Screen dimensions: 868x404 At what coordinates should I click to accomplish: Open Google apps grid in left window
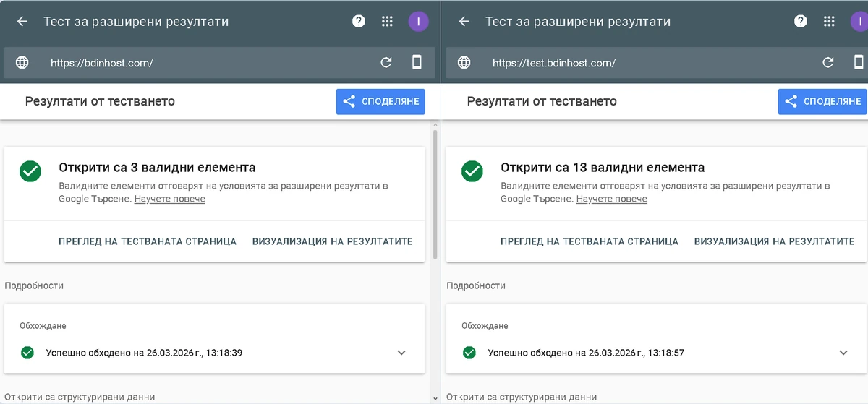[388, 22]
